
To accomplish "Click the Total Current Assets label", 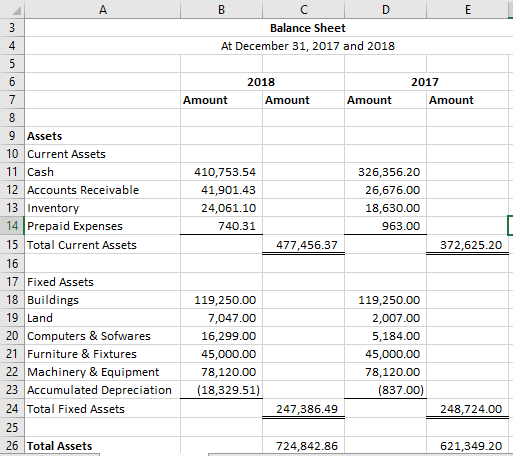I will (x=82, y=245).
